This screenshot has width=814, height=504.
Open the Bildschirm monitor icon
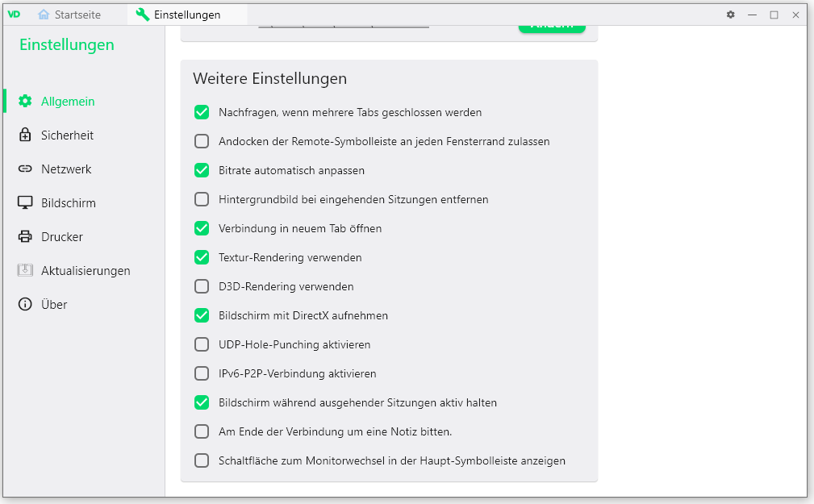[x=25, y=202]
